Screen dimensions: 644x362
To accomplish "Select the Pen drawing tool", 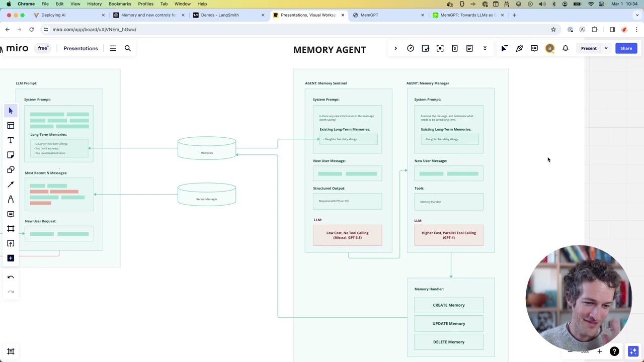I will click(11, 199).
